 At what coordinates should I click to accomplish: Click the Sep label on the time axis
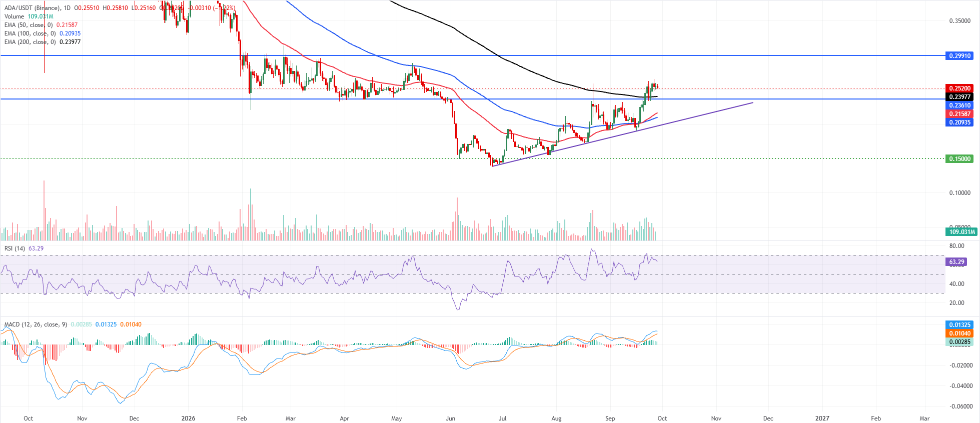tap(610, 418)
